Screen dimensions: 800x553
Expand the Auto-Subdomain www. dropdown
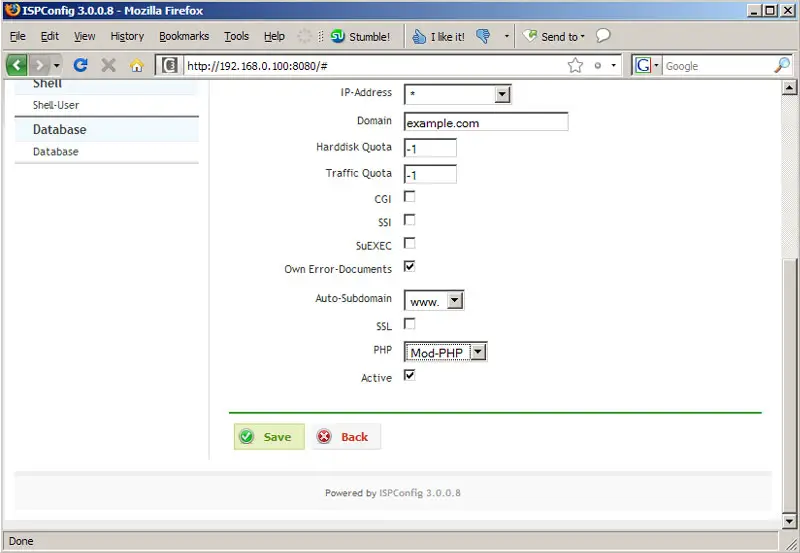tap(434, 300)
